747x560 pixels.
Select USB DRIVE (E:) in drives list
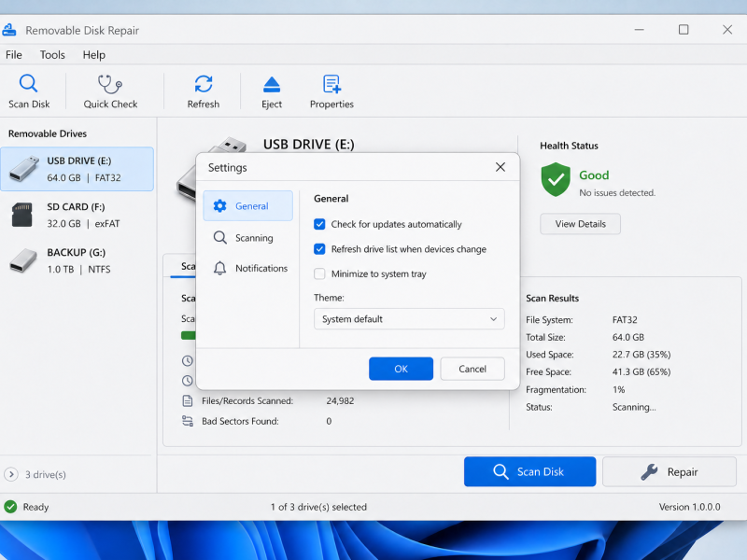click(77, 169)
